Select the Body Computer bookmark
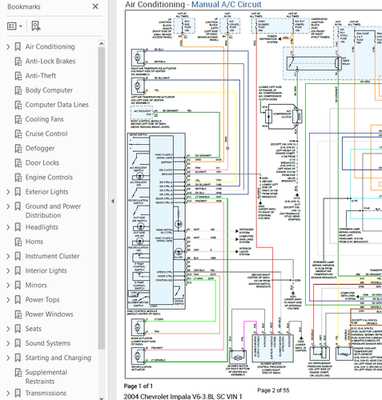Screen dimensions: 382x400 point(49,90)
